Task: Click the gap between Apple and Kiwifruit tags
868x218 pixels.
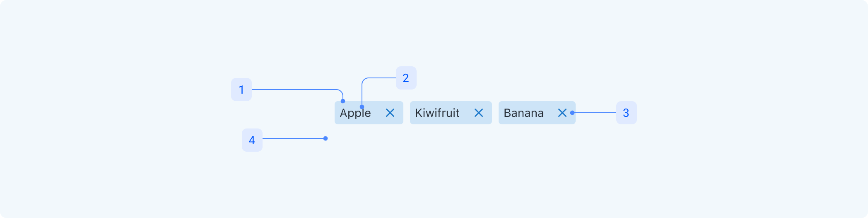Action: tap(407, 113)
